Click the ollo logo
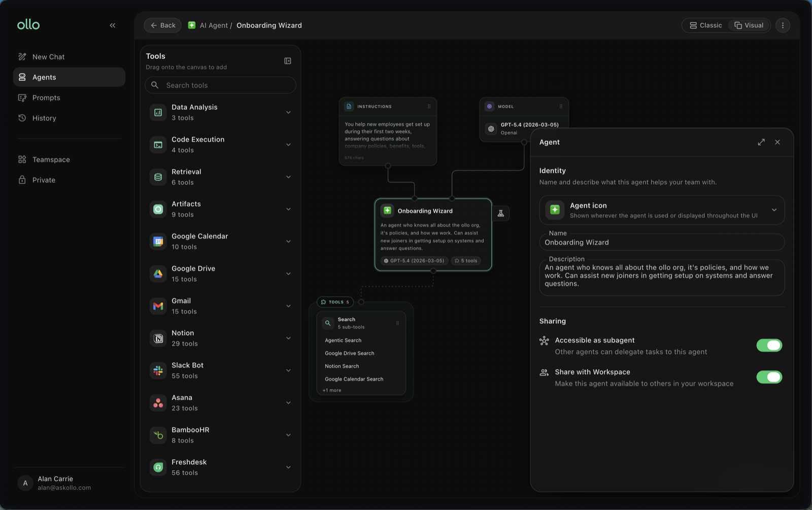Screen dimensions: 812x510 [28, 24]
